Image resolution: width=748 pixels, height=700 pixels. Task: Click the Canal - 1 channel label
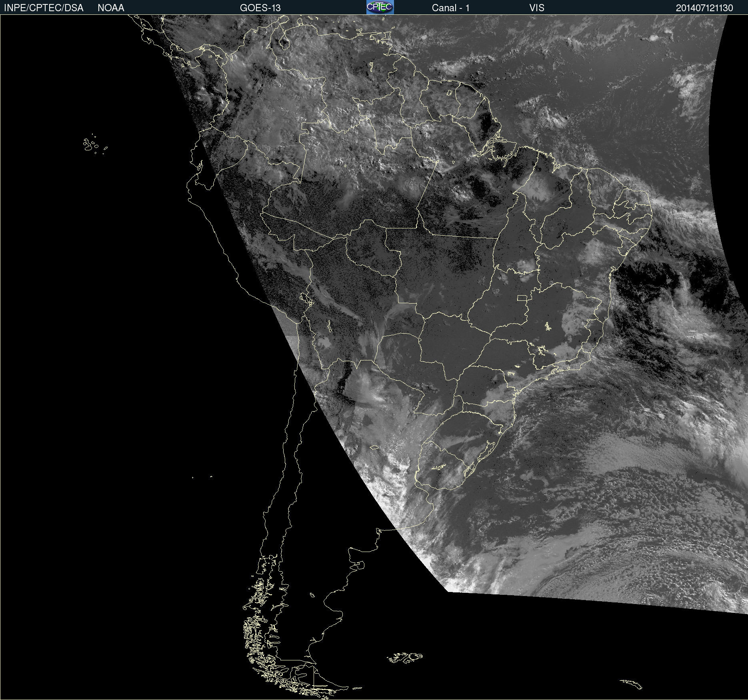pos(450,8)
